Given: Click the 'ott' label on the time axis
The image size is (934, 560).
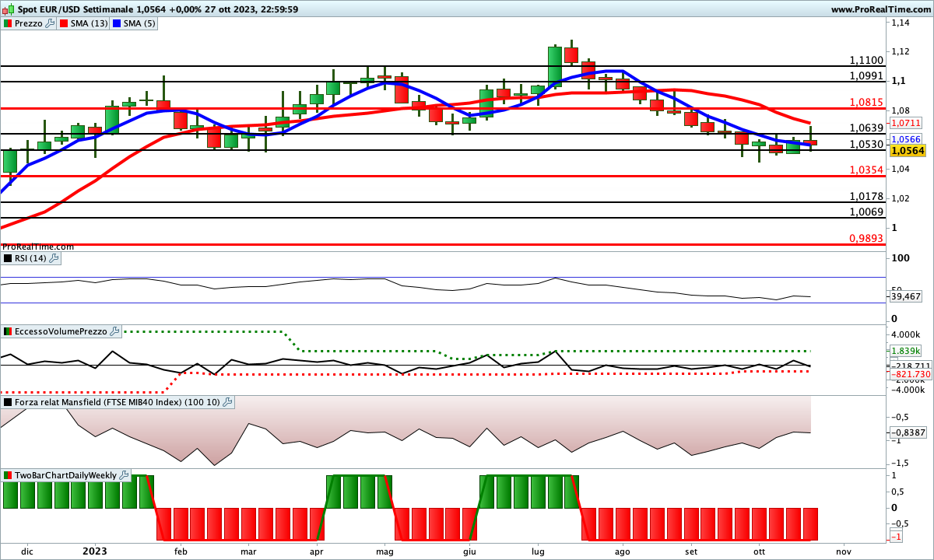Looking at the screenshot, I should 760,551.
